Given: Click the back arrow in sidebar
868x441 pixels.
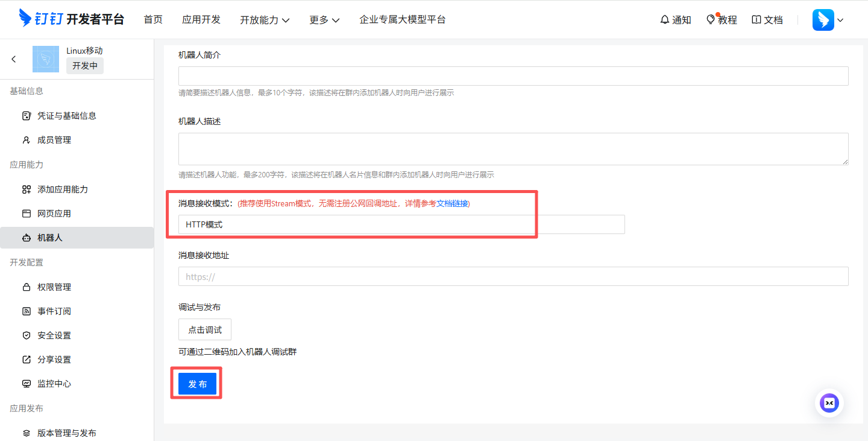Looking at the screenshot, I should click(14, 59).
